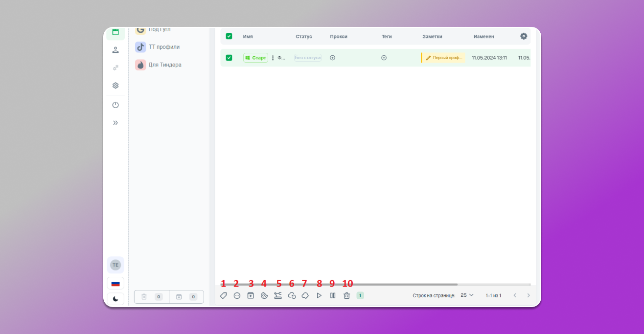Screen dimensions: 644x334
Task: Select the Для Тиндера folder
Action: coord(164,65)
